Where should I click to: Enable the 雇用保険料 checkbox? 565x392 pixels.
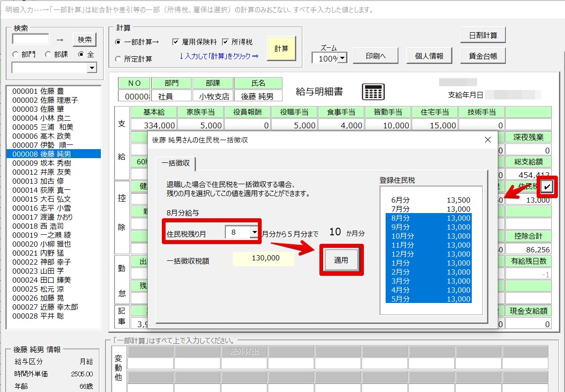[x=176, y=42]
